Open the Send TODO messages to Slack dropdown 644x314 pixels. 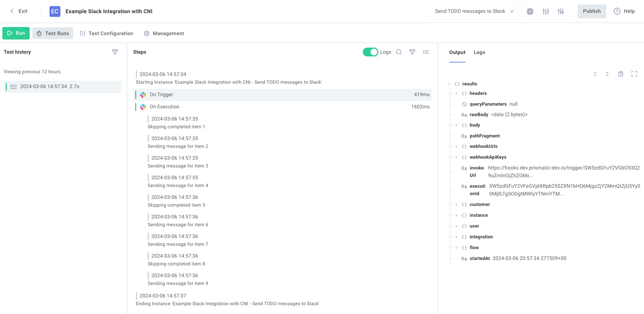coord(474,11)
